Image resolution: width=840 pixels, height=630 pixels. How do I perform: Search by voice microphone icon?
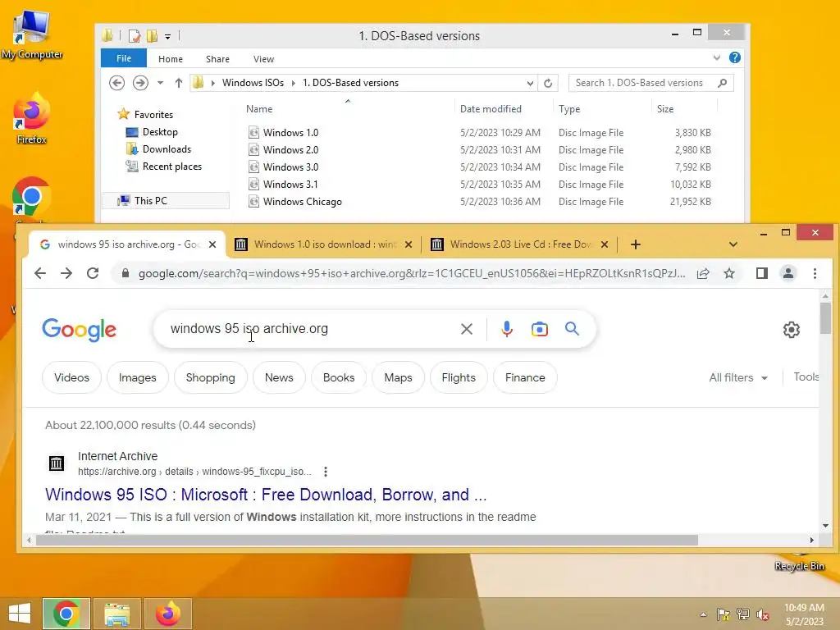507,328
